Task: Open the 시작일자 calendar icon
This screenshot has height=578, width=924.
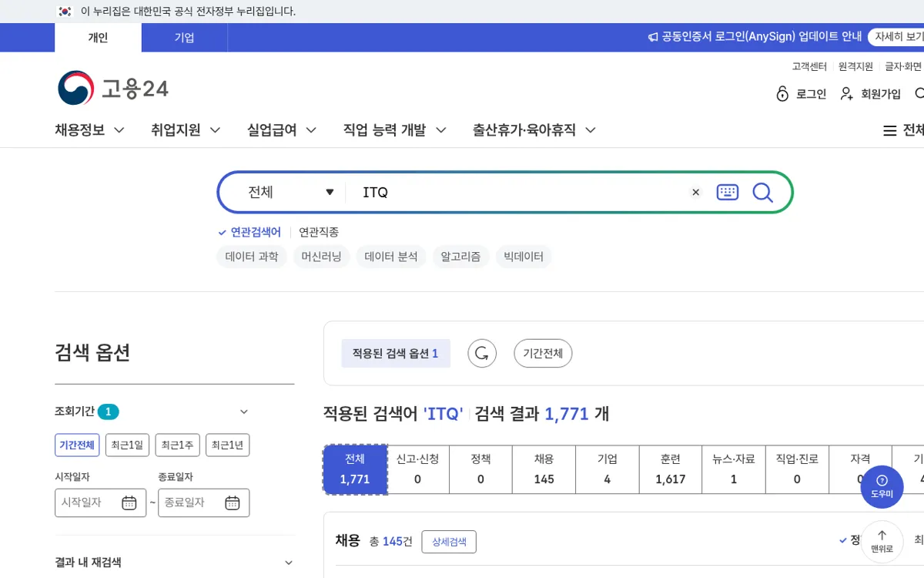Action: pos(129,502)
